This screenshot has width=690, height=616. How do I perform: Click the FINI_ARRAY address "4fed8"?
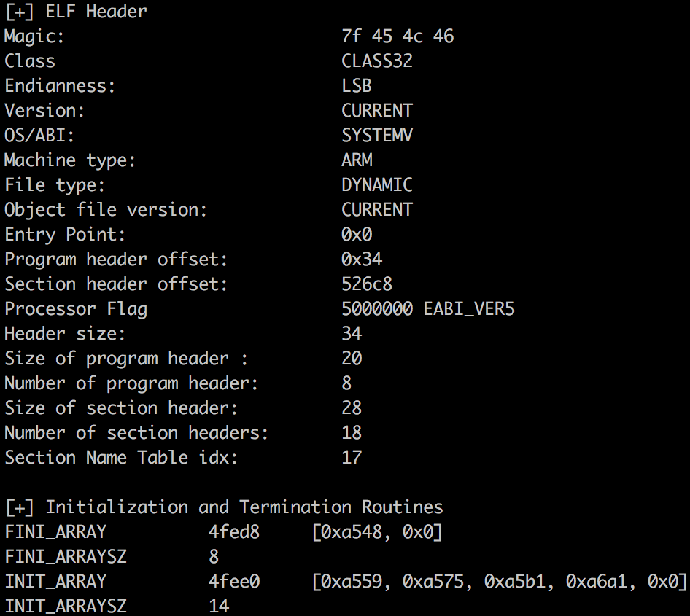[234, 532]
